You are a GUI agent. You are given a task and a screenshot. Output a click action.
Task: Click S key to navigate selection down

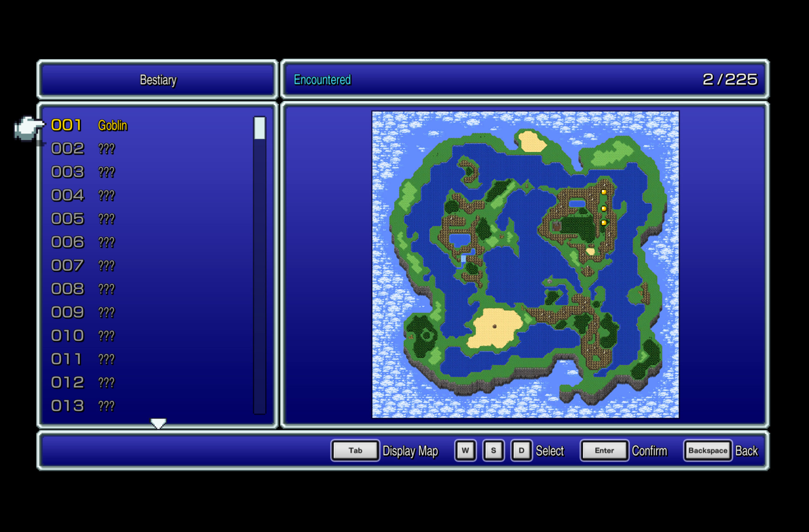[490, 452]
